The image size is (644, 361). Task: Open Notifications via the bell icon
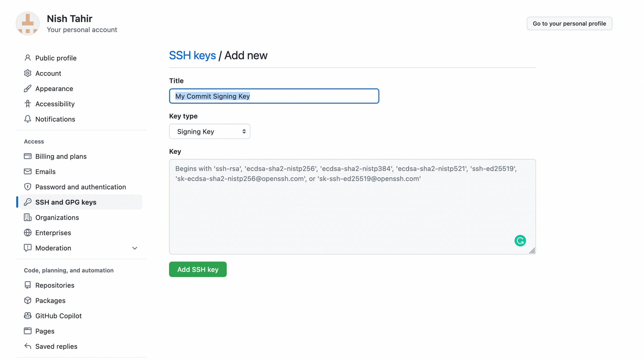pyautogui.click(x=28, y=119)
